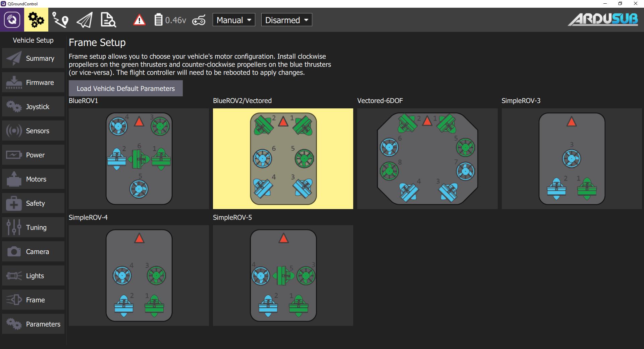Image resolution: width=644 pixels, height=349 pixels.
Task: Open the Frame setup page
Action: [x=33, y=300]
